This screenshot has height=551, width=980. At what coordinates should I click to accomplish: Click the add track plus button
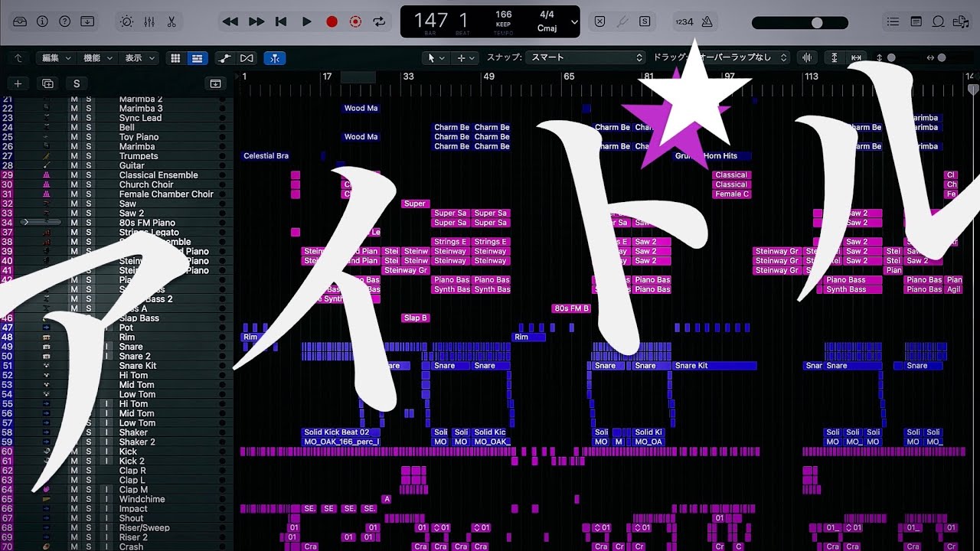click(18, 83)
